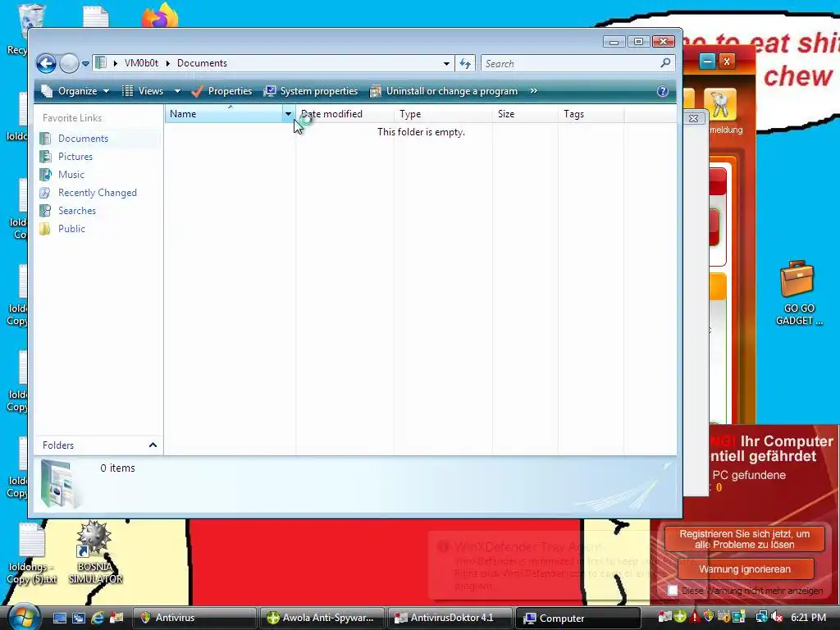The image size is (840, 630).
Task: Open Explorer Help question-mark icon
Action: coord(663,91)
